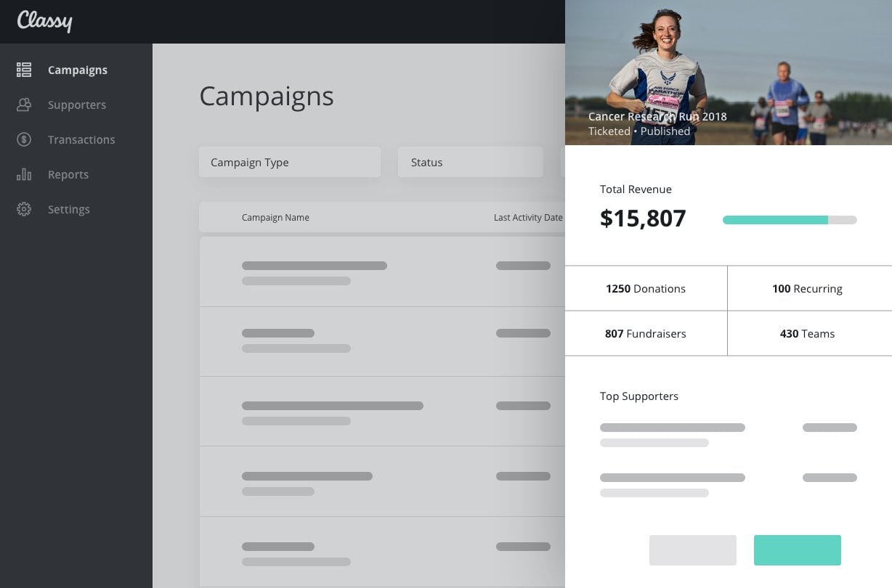Open the Supporters people icon
Image resolution: width=892 pixels, height=588 pixels.
coord(24,105)
